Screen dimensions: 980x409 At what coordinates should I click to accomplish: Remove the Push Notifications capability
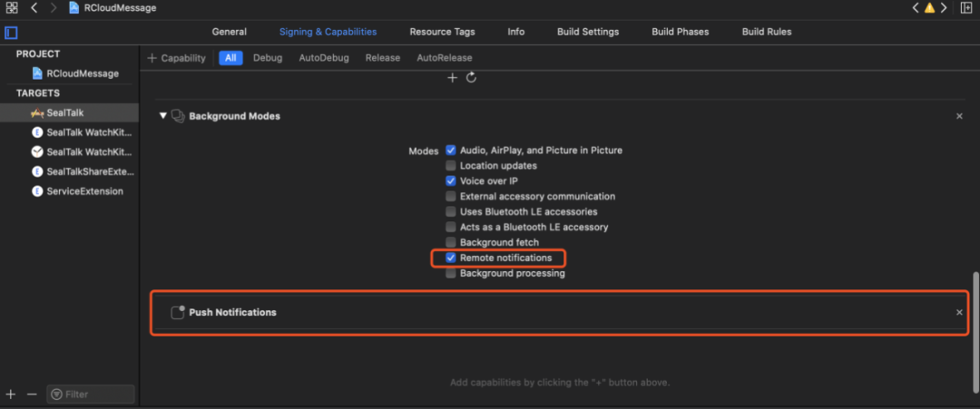coord(959,312)
